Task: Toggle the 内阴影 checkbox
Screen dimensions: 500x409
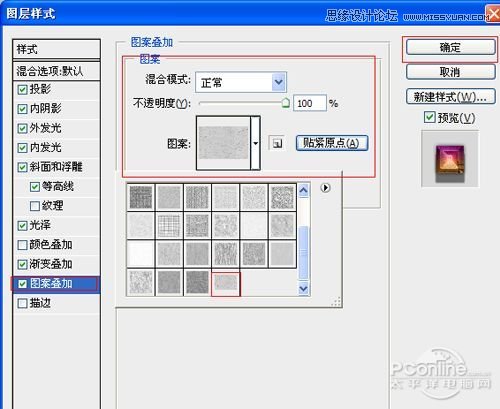Action: click(22, 109)
